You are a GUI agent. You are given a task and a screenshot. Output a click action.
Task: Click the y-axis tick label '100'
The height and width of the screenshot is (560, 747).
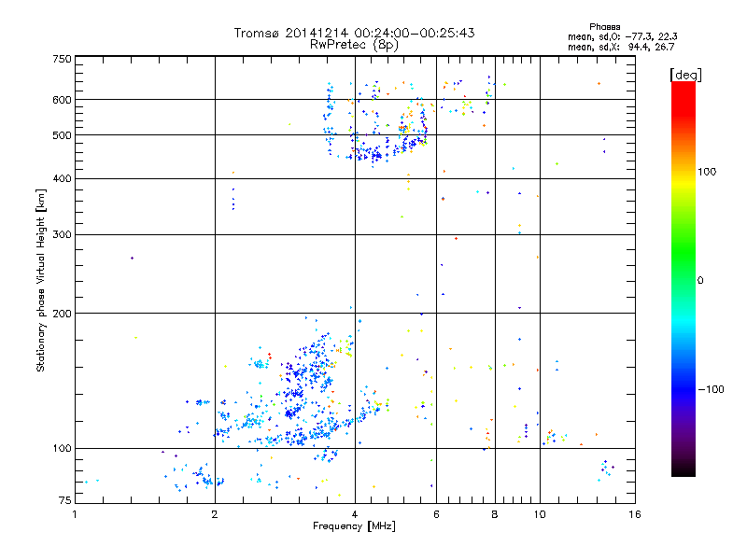[x=62, y=448]
